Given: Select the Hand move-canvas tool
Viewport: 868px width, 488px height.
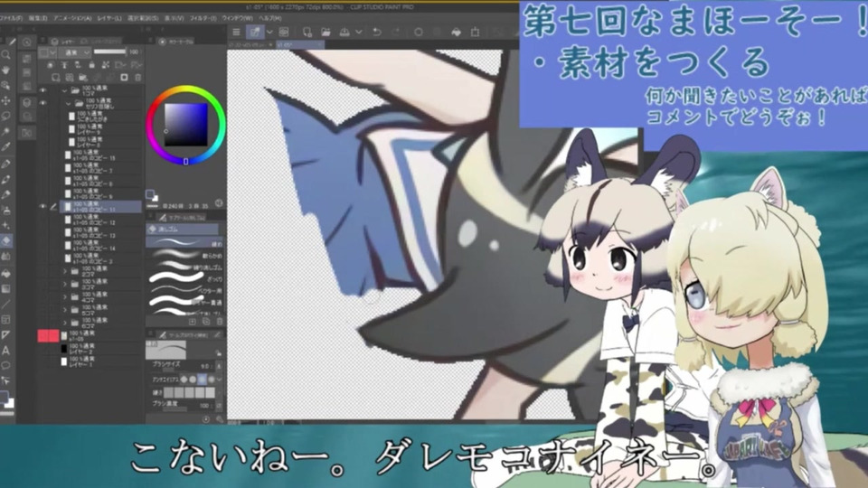Looking at the screenshot, I should pyautogui.click(x=6, y=70).
